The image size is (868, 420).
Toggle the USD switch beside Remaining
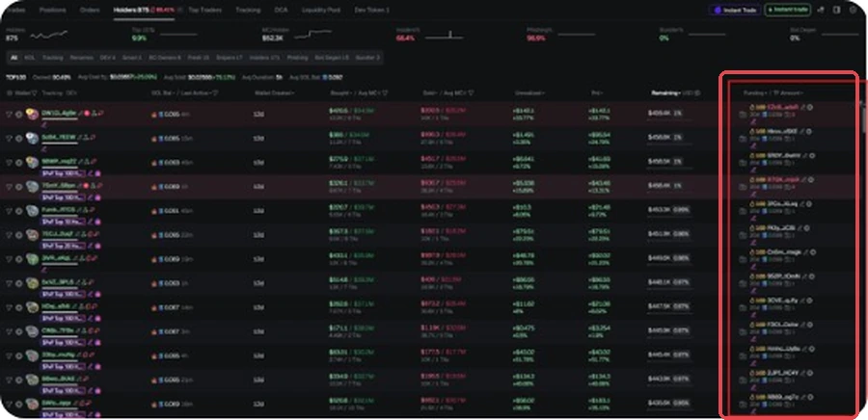(692, 92)
